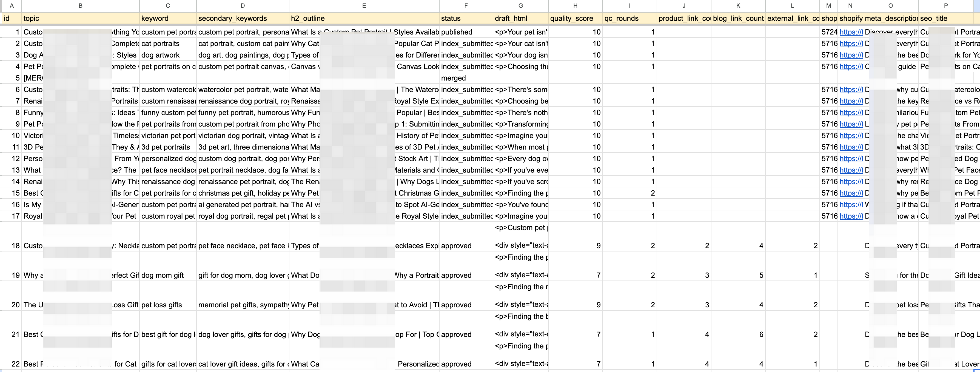Open the https link in row 15
Viewport: 980px width, 372px height.
[x=851, y=193]
